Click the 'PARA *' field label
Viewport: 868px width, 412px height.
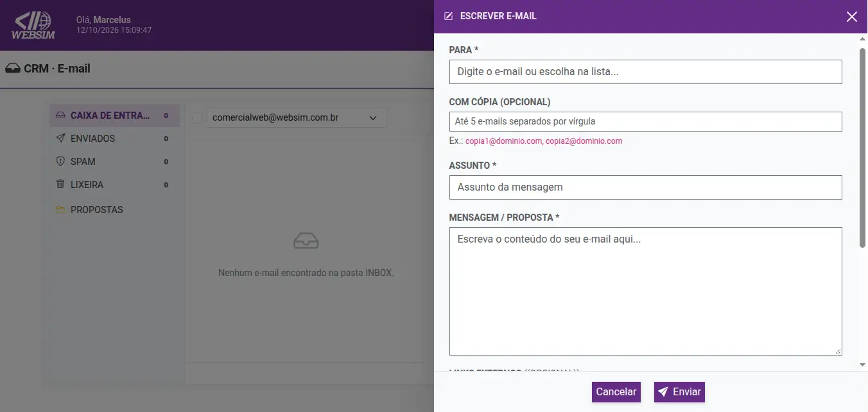click(464, 50)
